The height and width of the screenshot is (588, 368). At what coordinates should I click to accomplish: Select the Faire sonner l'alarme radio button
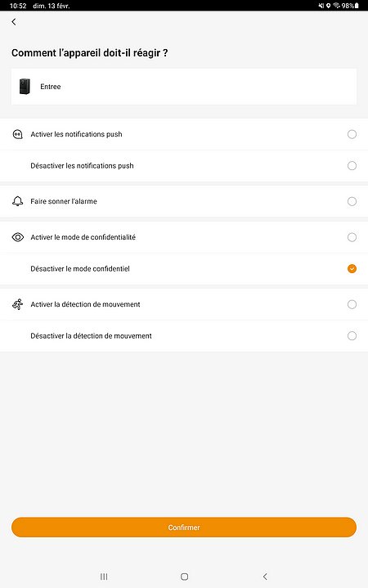(352, 201)
